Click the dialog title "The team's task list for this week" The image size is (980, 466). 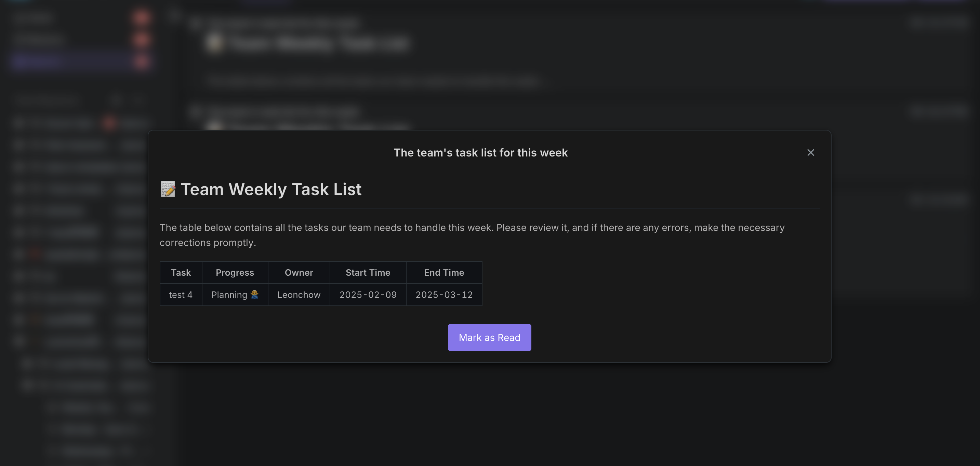pyautogui.click(x=480, y=152)
